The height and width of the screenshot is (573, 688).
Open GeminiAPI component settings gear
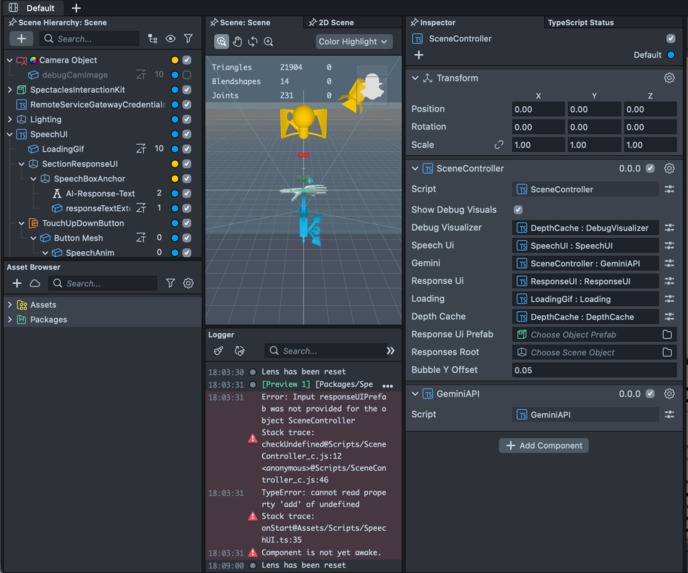[x=669, y=394]
